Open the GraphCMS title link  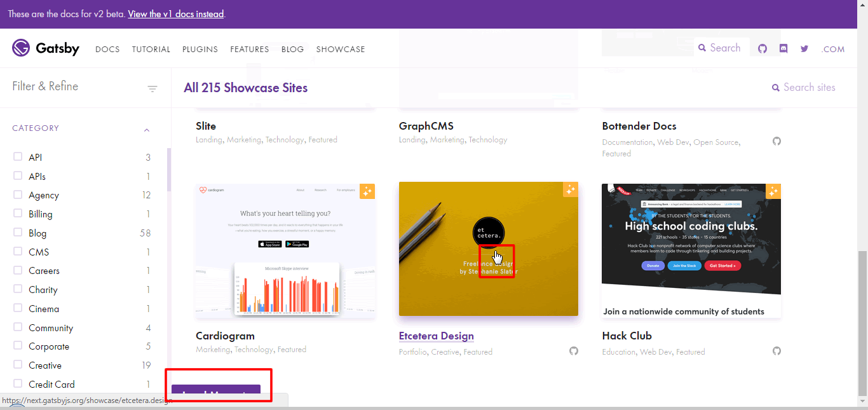(x=426, y=126)
